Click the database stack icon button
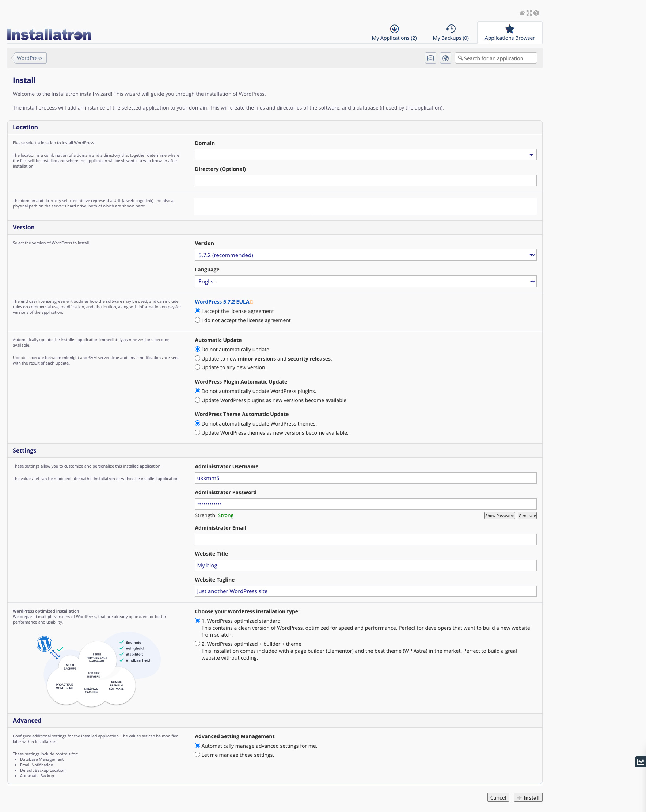 tap(430, 58)
